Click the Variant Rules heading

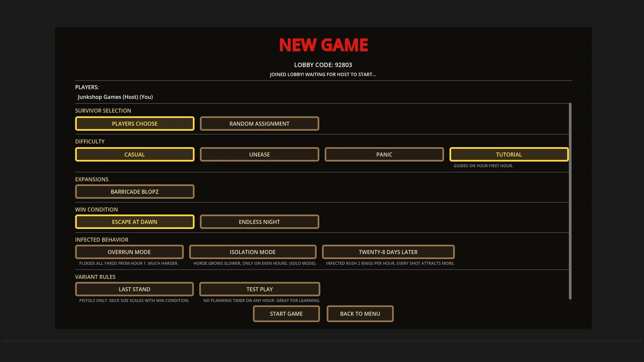[x=95, y=277]
